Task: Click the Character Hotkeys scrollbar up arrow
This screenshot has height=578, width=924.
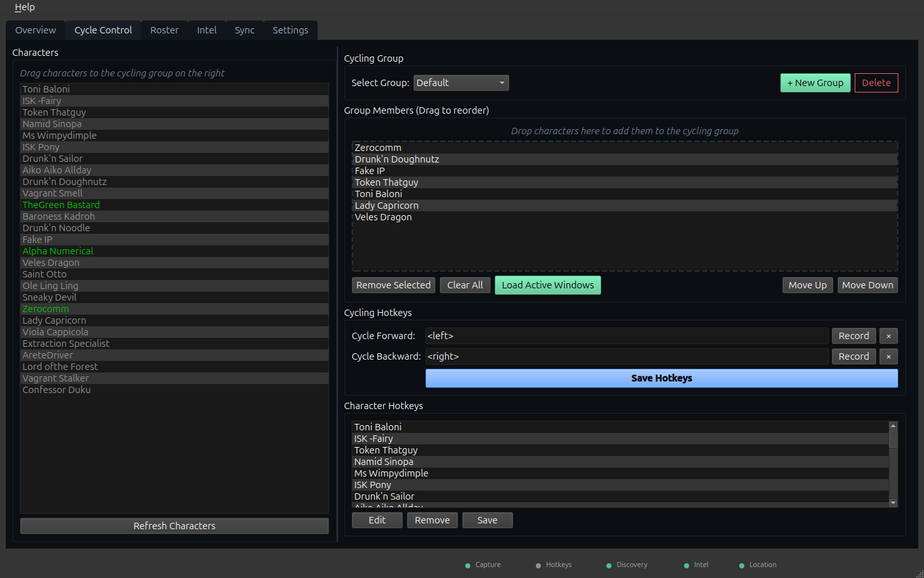Action: 893,426
